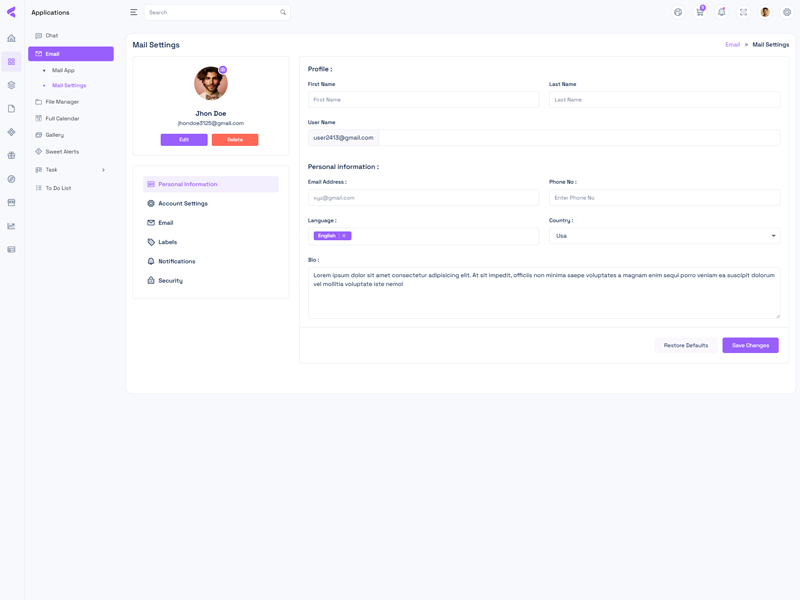
Task: Open the Security tab
Action: click(170, 281)
